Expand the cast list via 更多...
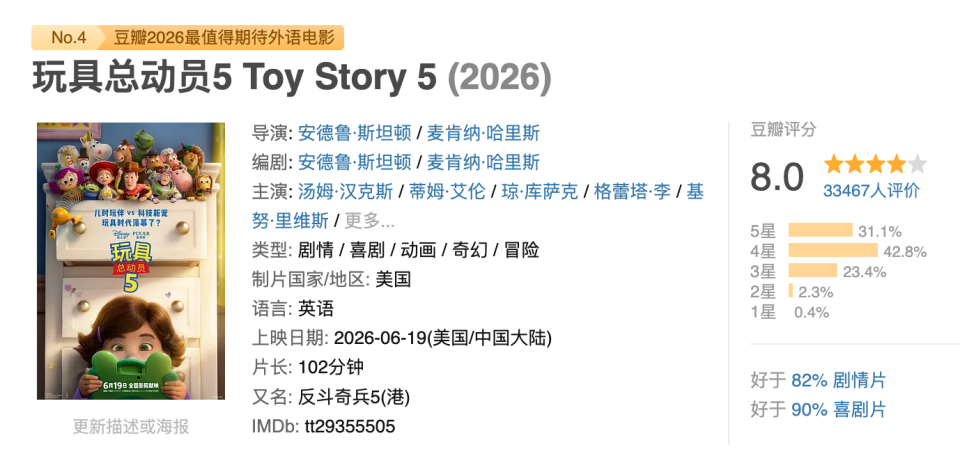This screenshot has height=454, width=960. (370, 220)
